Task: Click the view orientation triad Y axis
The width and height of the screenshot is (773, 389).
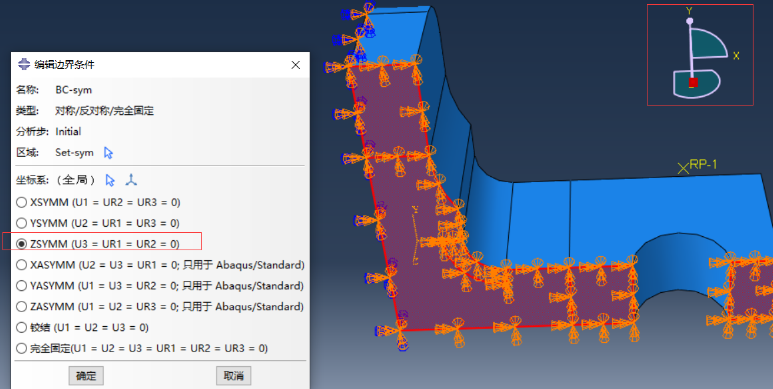Action: tap(690, 11)
